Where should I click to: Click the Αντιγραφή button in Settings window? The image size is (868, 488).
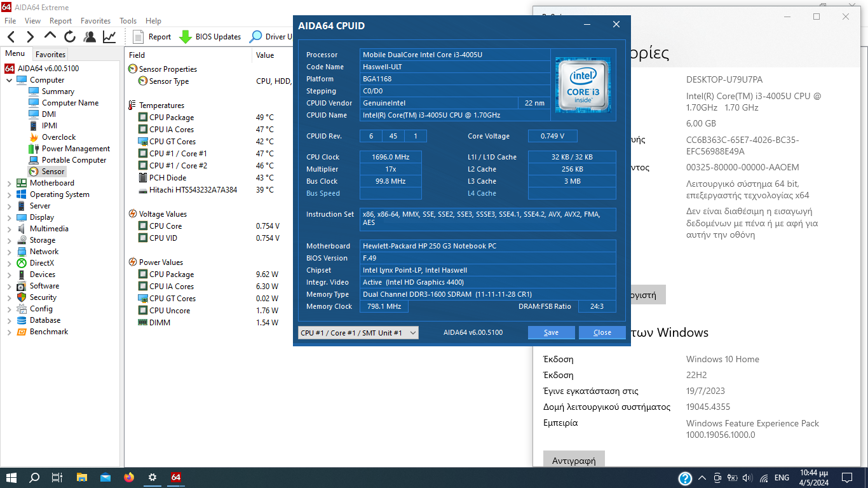pos(574,460)
